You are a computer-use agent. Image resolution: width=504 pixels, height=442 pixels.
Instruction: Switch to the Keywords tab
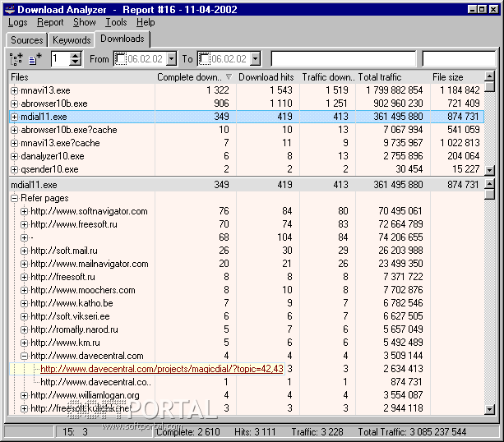[72, 40]
